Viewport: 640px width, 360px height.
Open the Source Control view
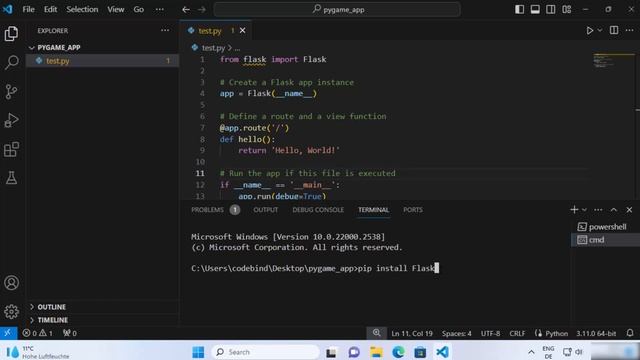pyautogui.click(x=11, y=91)
